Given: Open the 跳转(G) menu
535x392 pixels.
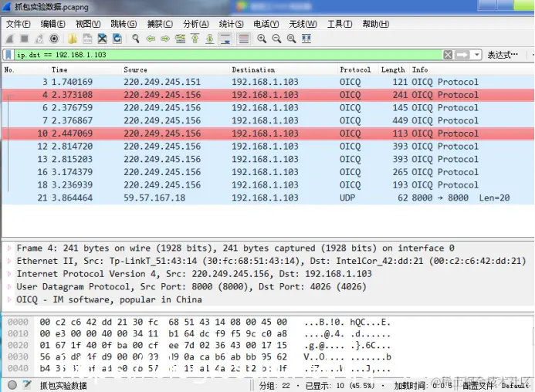Looking at the screenshot, I should click(x=124, y=24).
